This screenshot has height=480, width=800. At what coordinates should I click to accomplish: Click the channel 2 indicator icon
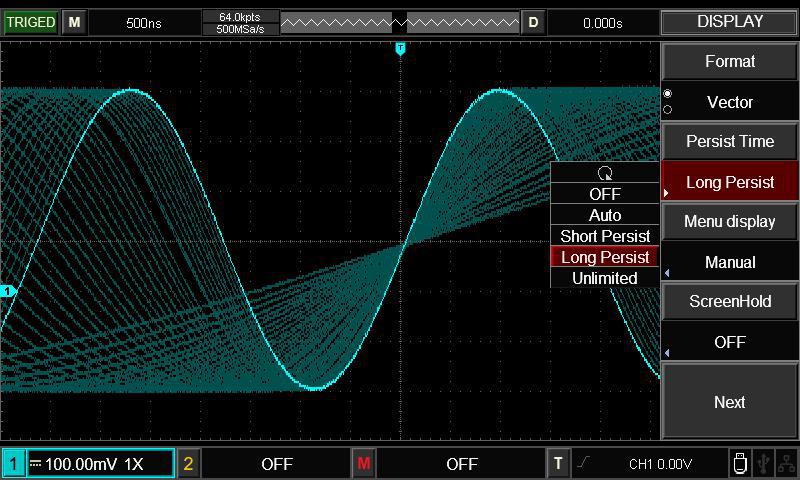(x=188, y=464)
